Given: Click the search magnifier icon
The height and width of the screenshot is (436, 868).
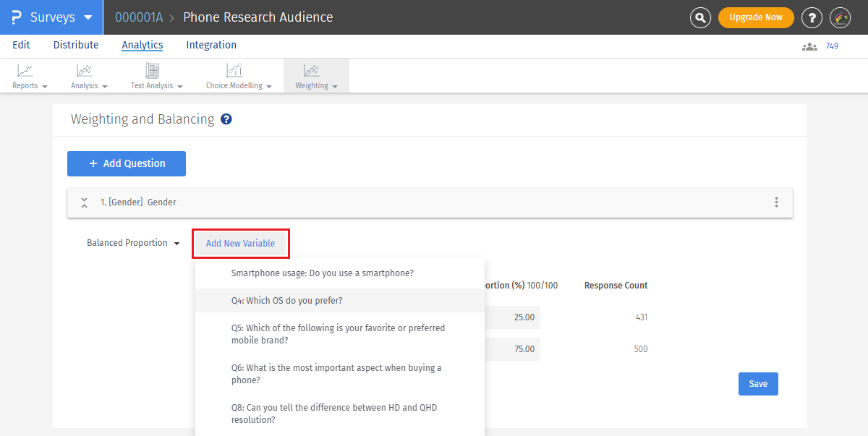Looking at the screenshot, I should tap(700, 17).
